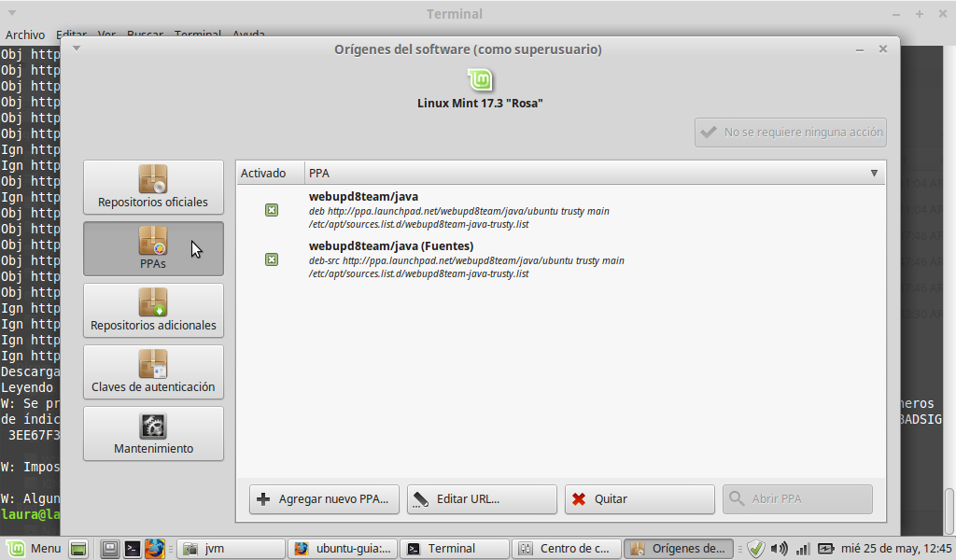Viewport: 956px width, 560px height.
Task: Disable the webupd8team/java deb PPA checkbox
Action: coord(272,211)
